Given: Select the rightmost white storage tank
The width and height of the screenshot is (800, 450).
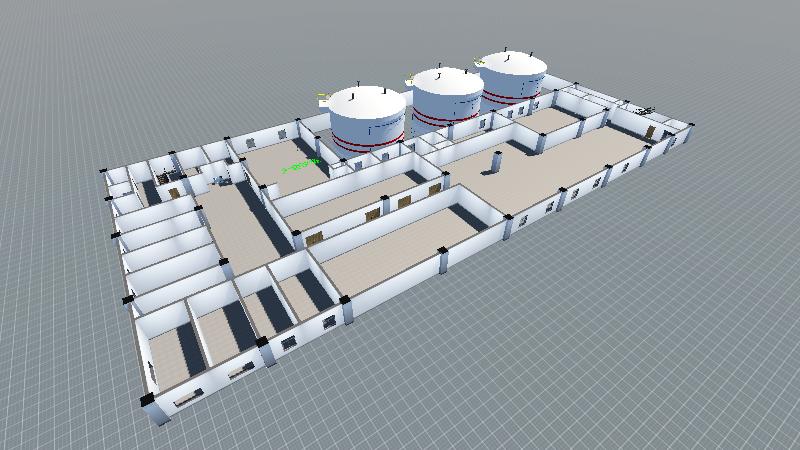Looking at the screenshot, I should (514, 80).
